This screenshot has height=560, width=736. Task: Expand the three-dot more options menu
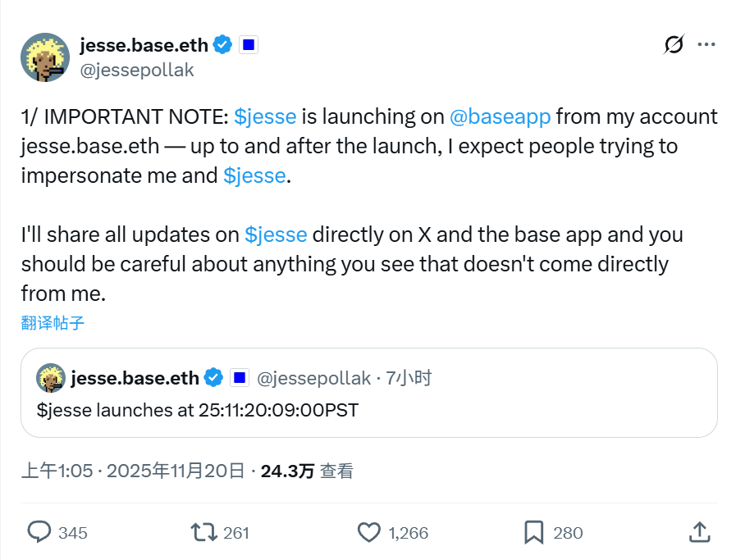tap(706, 45)
